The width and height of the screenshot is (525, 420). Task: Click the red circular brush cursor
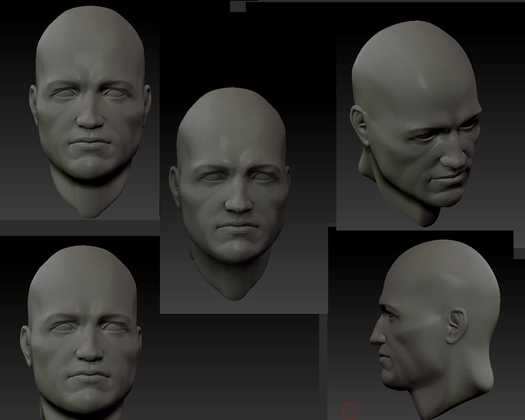pos(350,411)
